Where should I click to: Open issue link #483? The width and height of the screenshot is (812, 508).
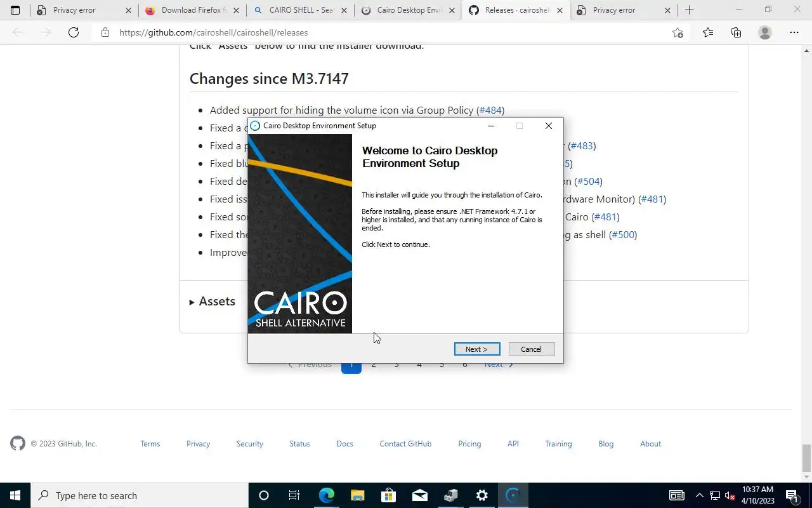coord(582,145)
